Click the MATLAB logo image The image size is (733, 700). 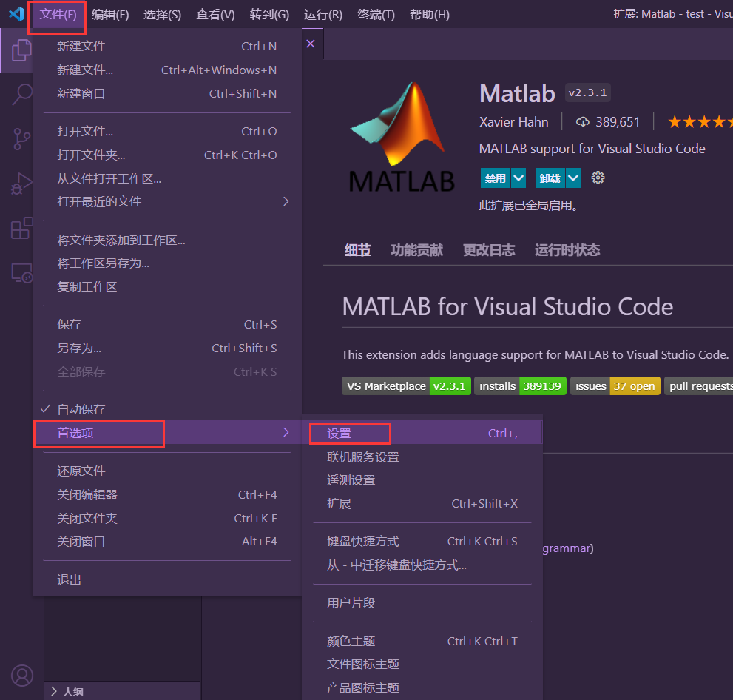402,138
